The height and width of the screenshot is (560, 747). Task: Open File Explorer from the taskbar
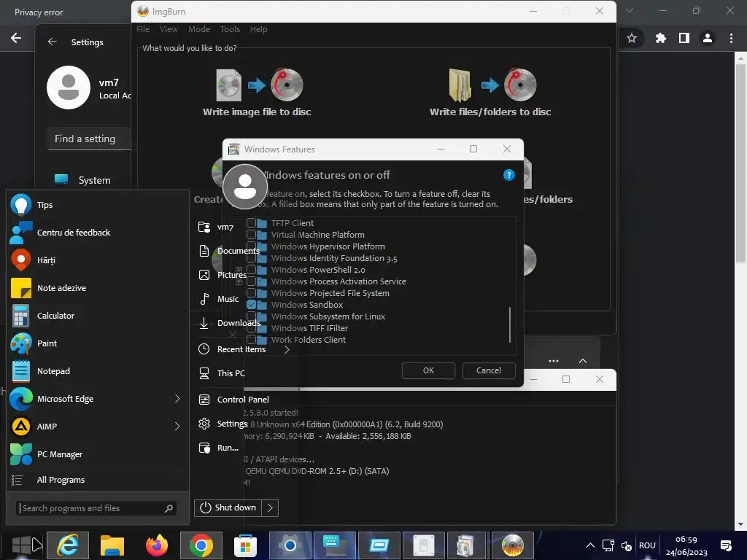112,545
